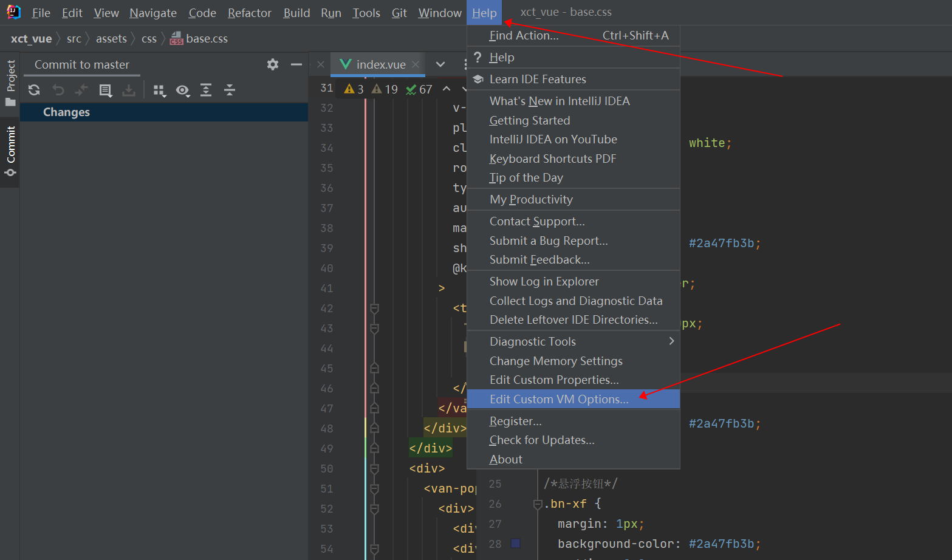Collapse all items in the Changes tree
952x560 pixels.
pos(229,90)
